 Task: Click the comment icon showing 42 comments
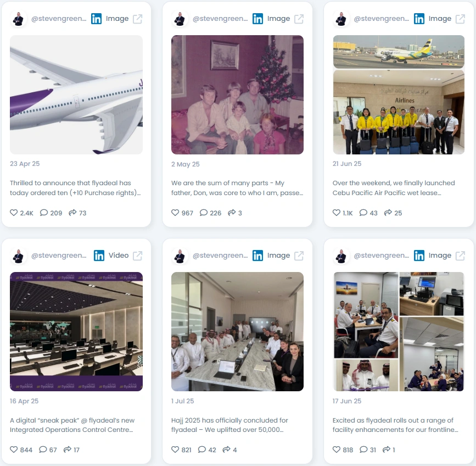pyautogui.click(x=202, y=450)
